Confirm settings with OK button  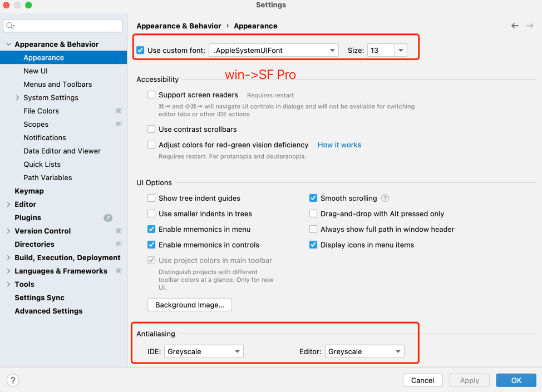coord(516,380)
